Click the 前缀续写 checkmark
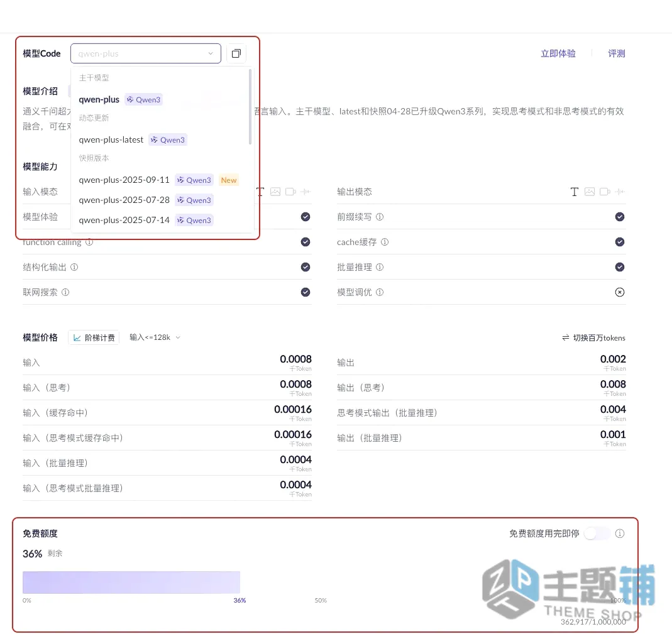Screen dimensions: 672x639 [x=620, y=217]
